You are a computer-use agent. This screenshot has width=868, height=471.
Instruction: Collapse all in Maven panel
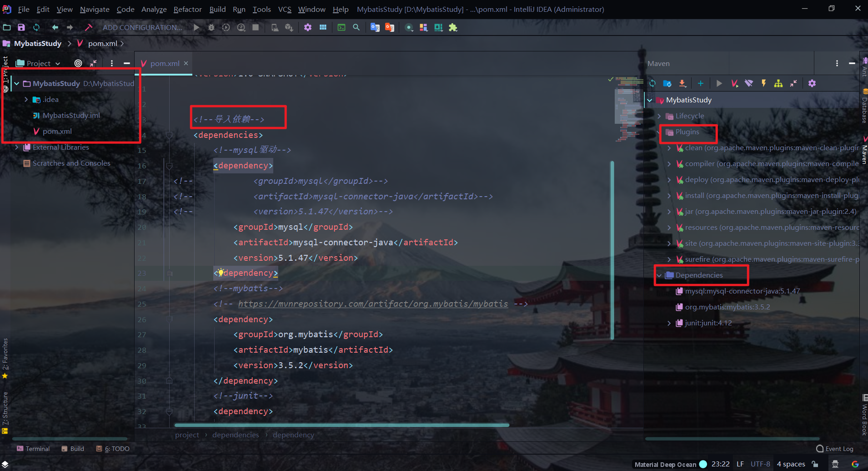click(x=793, y=83)
